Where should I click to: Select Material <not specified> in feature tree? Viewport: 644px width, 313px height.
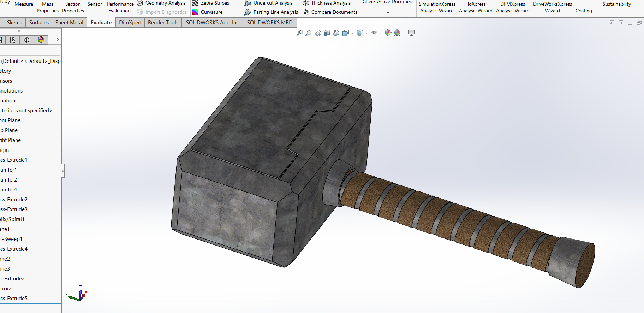coord(26,111)
